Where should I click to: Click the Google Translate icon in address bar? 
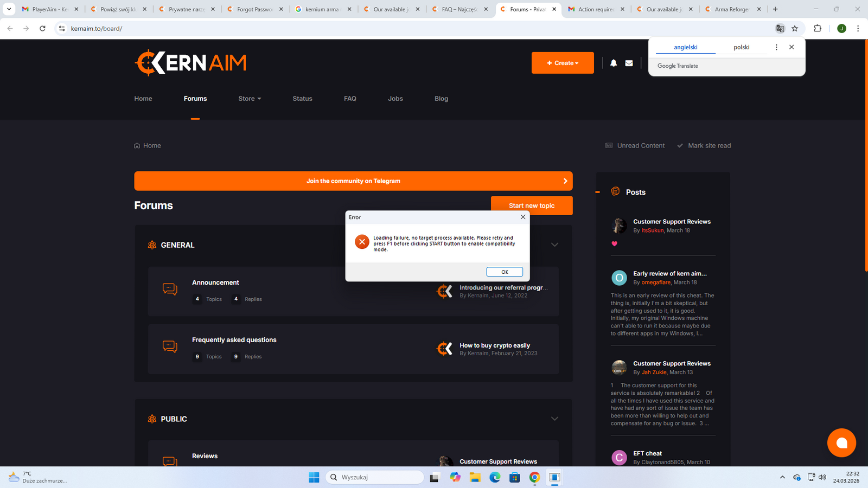[x=780, y=28]
